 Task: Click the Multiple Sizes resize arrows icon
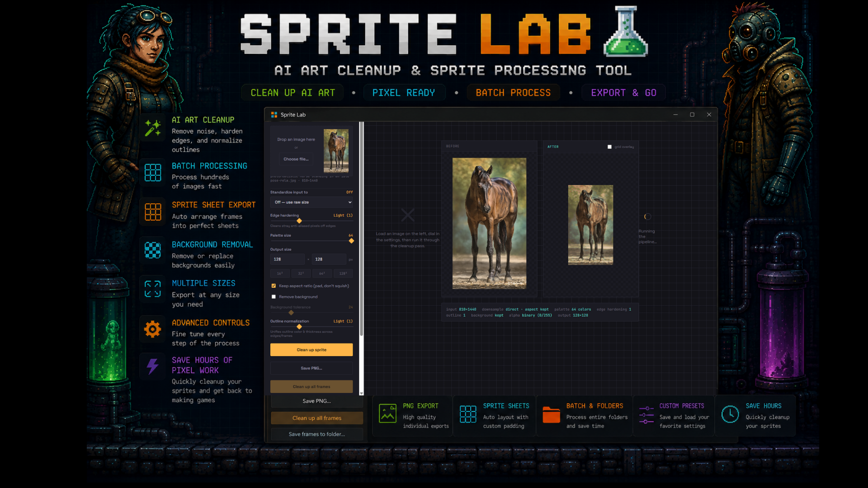[x=153, y=289]
